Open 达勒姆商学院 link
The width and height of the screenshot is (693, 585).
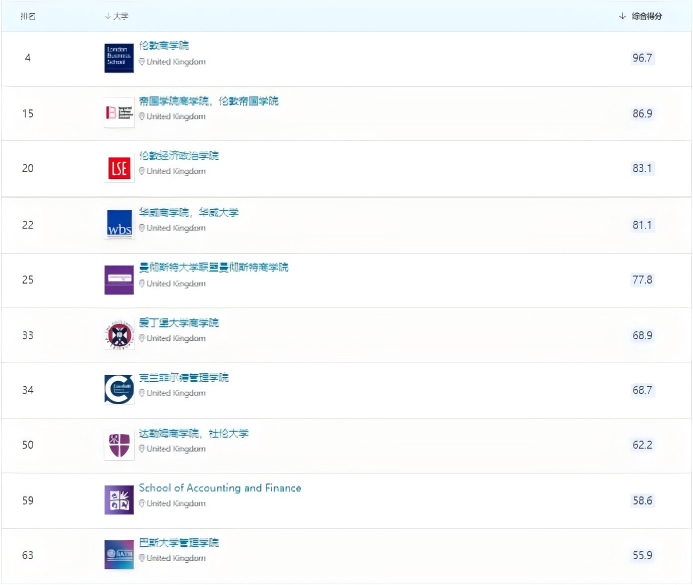pos(194,433)
